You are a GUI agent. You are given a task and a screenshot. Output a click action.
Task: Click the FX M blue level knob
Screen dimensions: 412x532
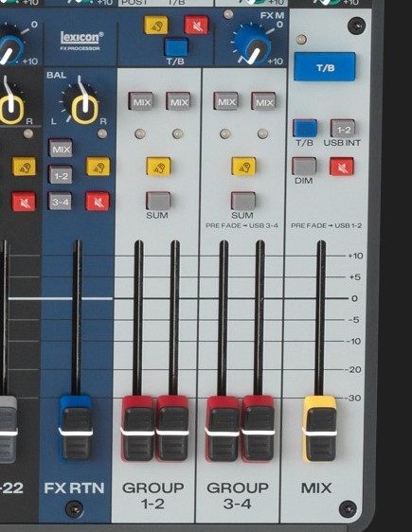[253, 44]
